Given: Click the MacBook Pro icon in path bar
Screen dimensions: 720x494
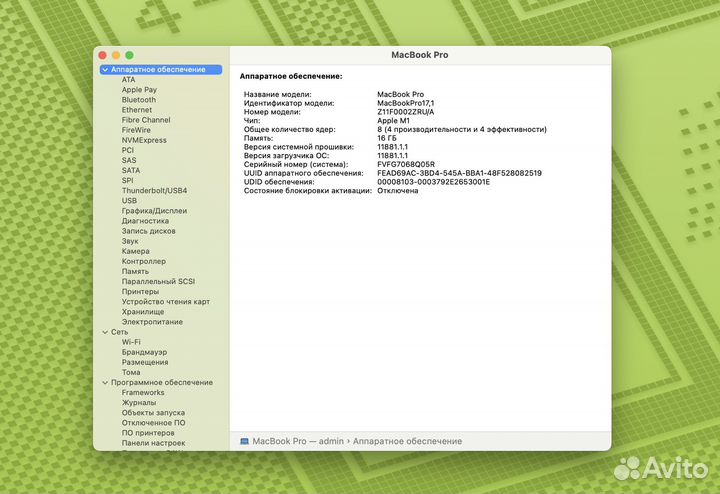Looking at the screenshot, I should tap(245, 441).
